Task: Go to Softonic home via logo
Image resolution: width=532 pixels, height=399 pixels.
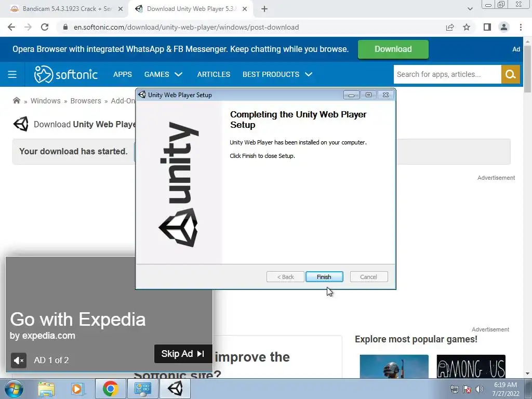Action: coord(66,74)
